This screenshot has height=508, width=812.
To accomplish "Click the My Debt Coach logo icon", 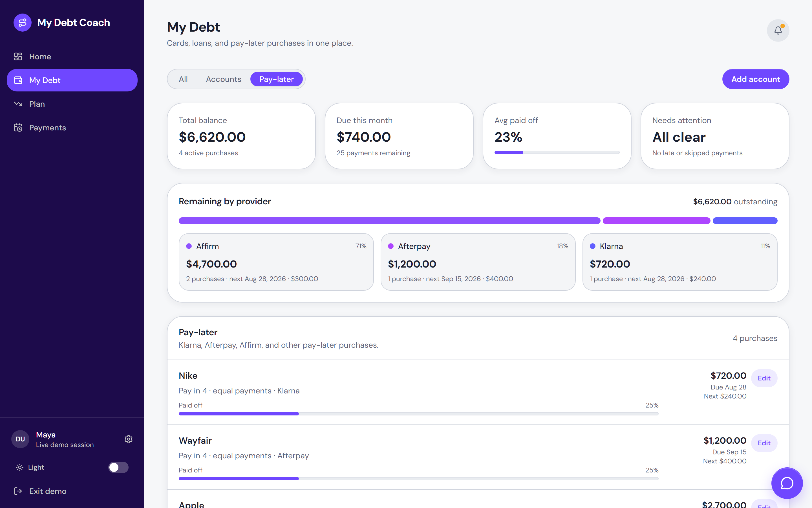I will (x=23, y=23).
